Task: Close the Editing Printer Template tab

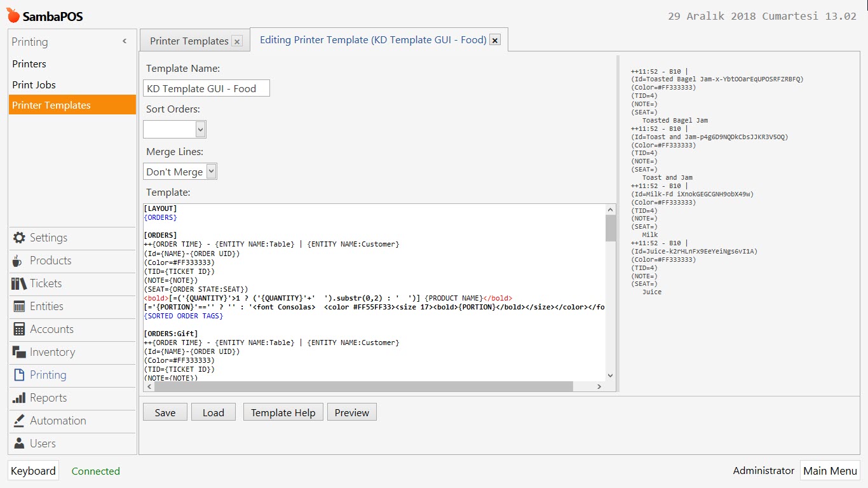Action: coord(496,40)
